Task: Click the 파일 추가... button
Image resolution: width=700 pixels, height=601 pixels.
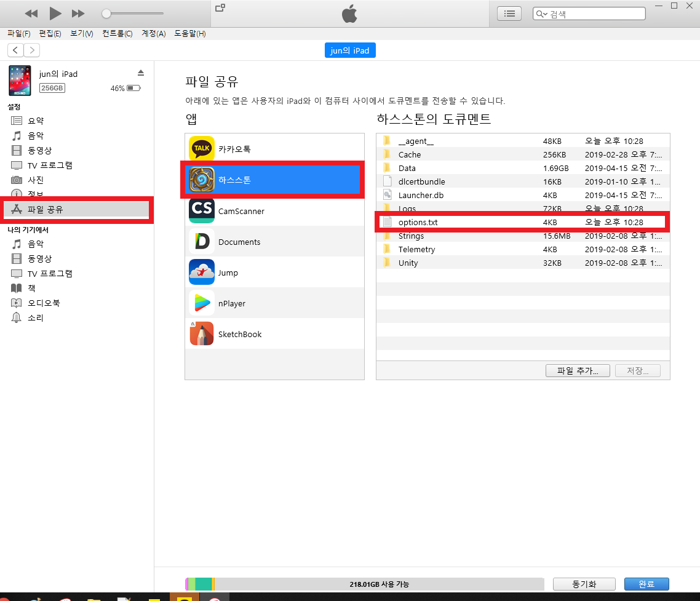Action: click(578, 370)
